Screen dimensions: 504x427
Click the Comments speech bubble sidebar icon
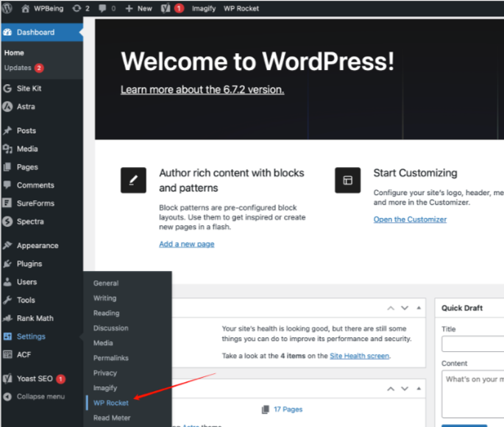(7, 185)
